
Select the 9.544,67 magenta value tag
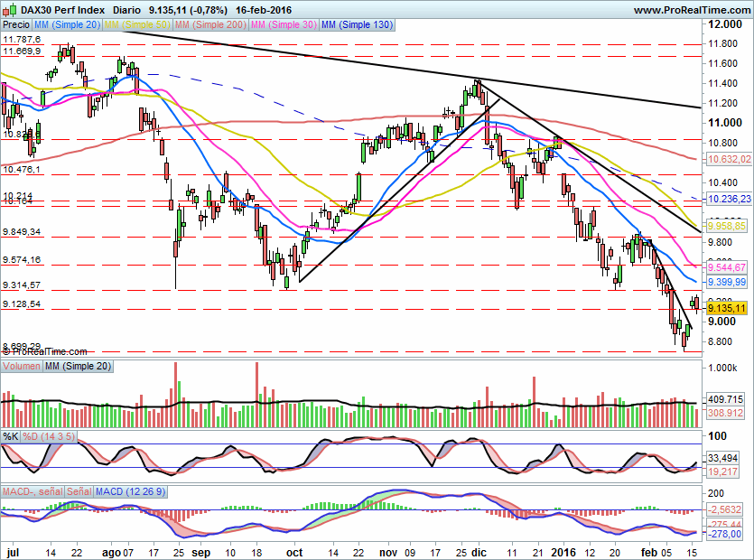pos(726,267)
